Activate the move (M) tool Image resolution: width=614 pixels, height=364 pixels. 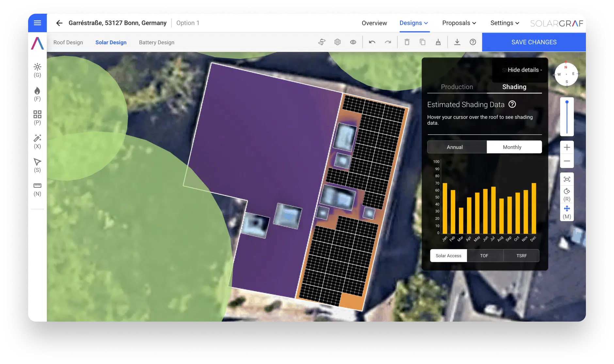[567, 212]
